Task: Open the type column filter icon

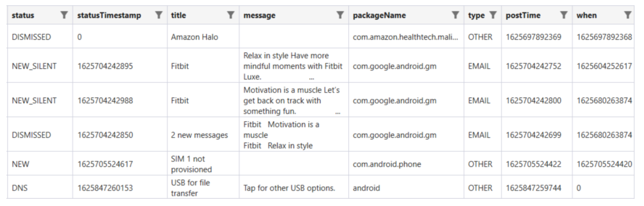Action: coord(493,15)
